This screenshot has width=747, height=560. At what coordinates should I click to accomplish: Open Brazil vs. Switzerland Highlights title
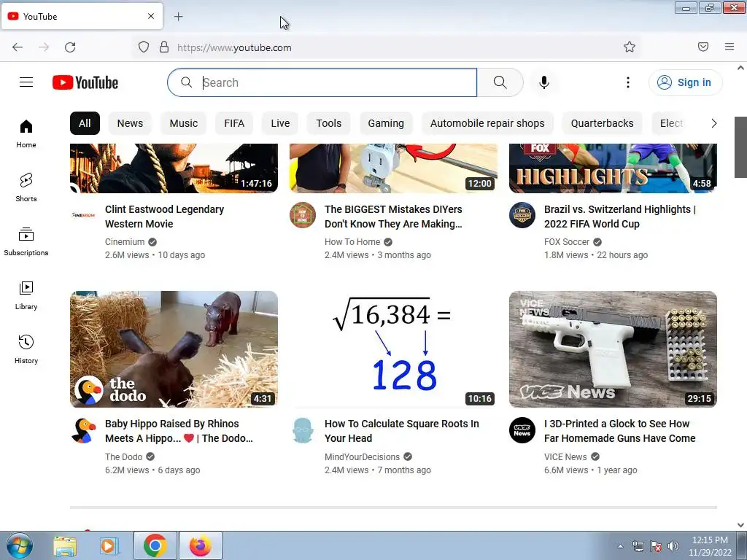click(x=620, y=217)
